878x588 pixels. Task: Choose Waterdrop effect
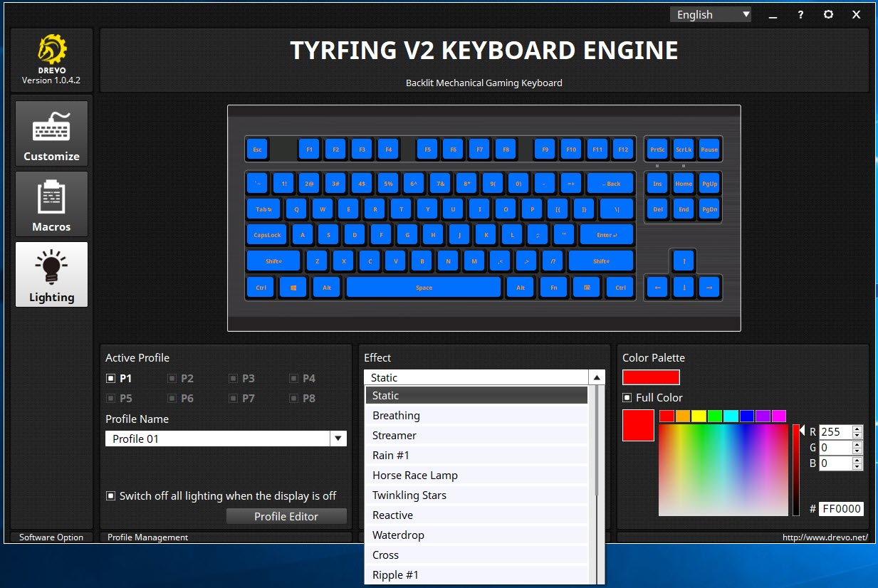[476, 535]
